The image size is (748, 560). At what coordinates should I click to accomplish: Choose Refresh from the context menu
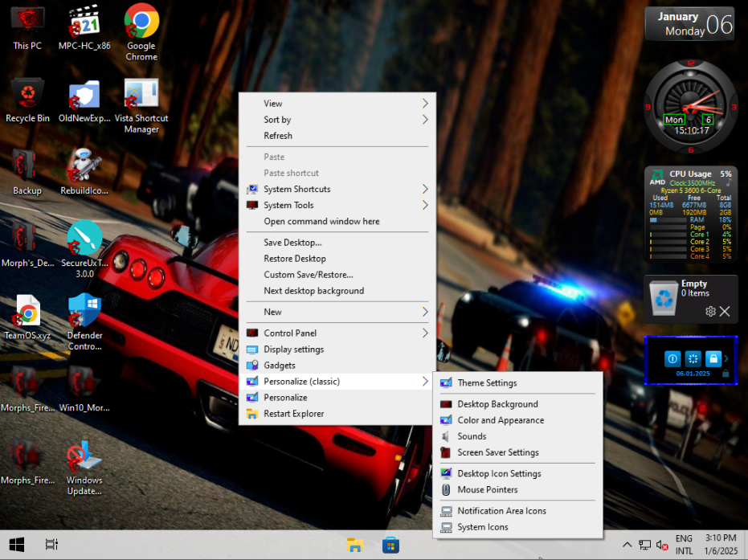pyautogui.click(x=337, y=136)
